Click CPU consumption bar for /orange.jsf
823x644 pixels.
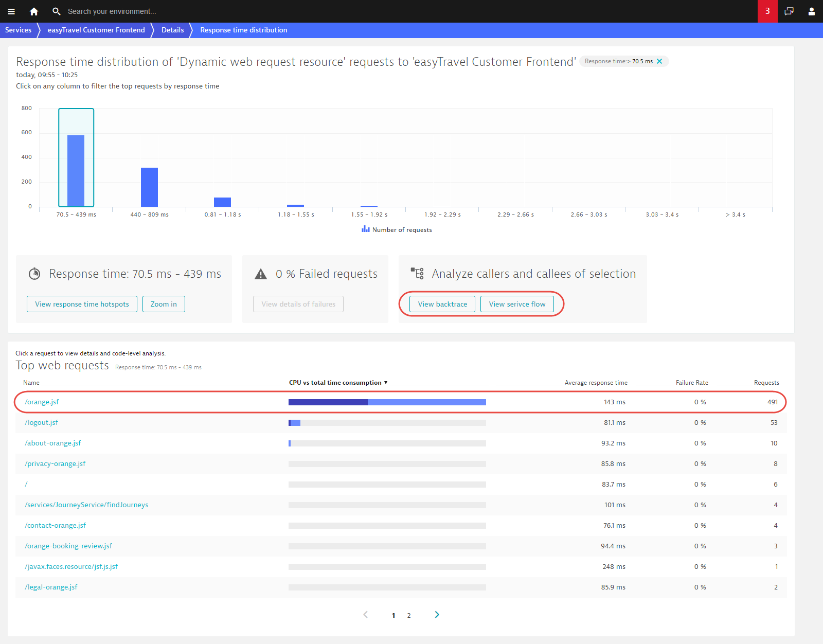pos(387,402)
